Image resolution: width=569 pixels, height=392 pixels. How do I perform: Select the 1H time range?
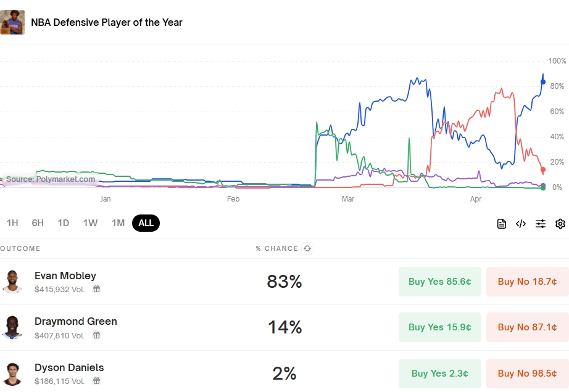point(12,223)
